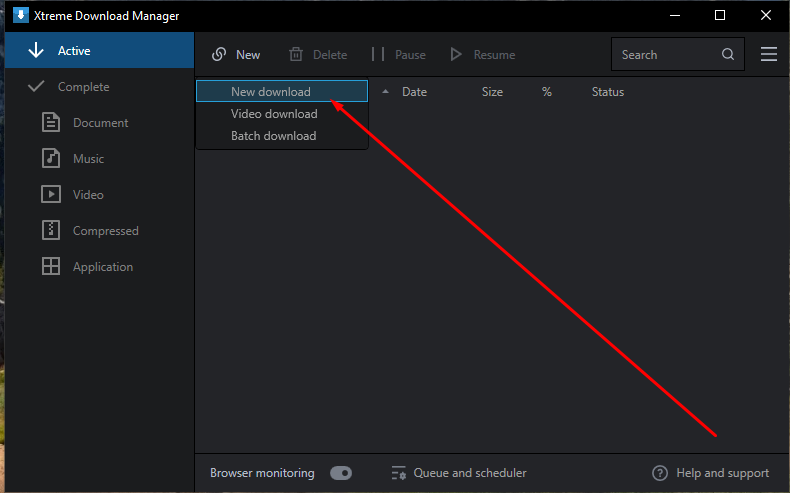
Task: Open the Document category
Action: coord(99,122)
